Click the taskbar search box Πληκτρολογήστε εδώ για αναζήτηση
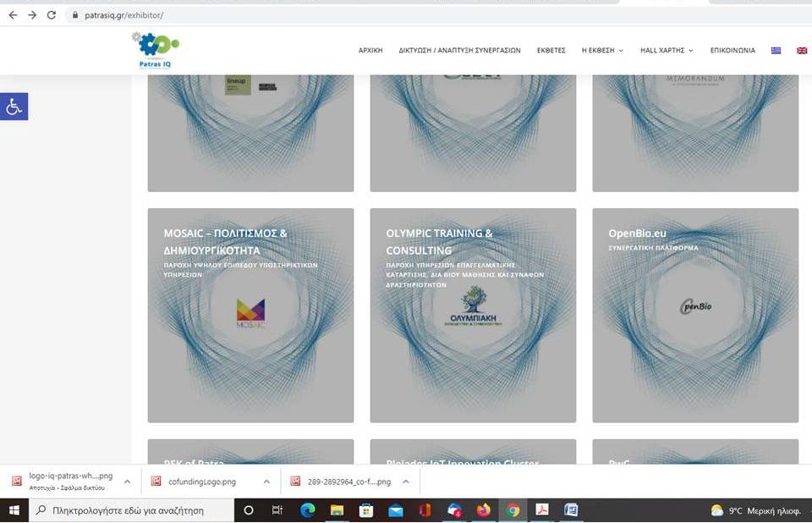 [x=132, y=510]
